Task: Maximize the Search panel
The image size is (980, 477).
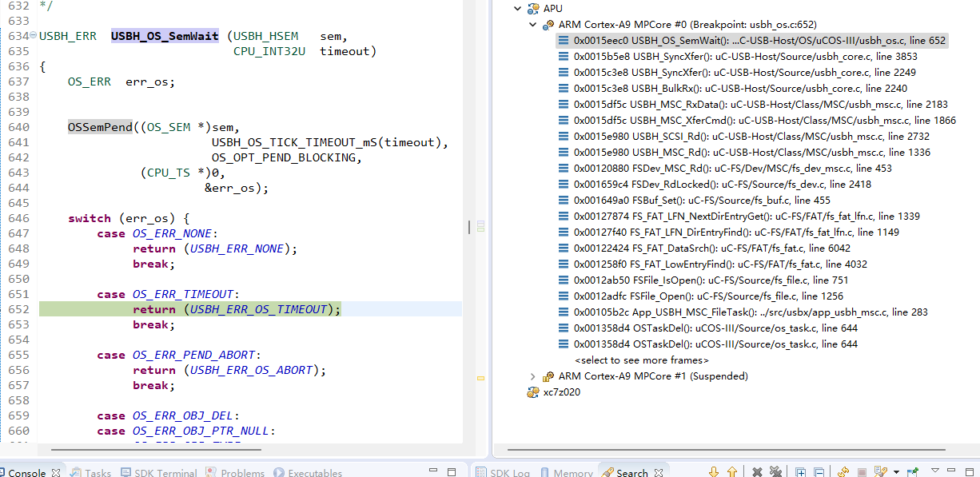Action: (969, 471)
